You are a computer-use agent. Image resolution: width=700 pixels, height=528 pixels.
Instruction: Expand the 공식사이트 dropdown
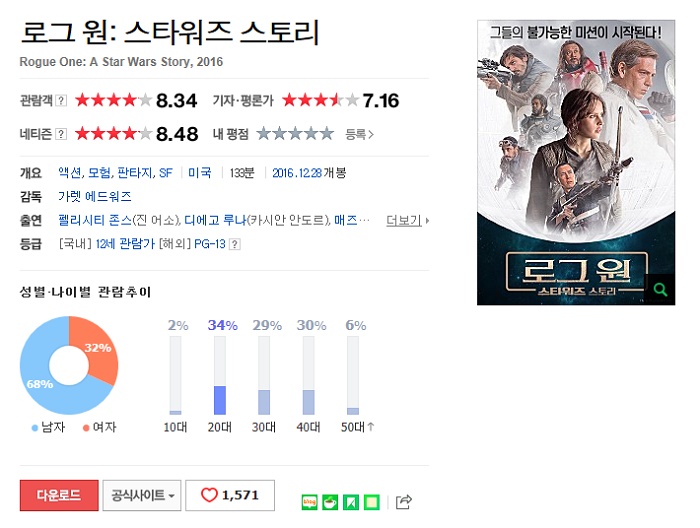click(x=142, y=495)
